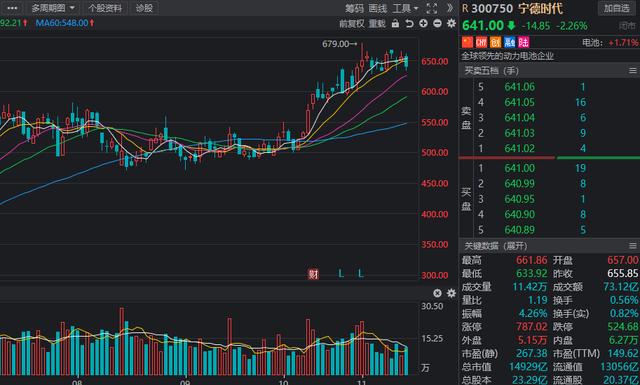The height and width of the screenshot is (385, 640).
Task: Select the 筹码 chip distribution option
Action: click(353, 9)
